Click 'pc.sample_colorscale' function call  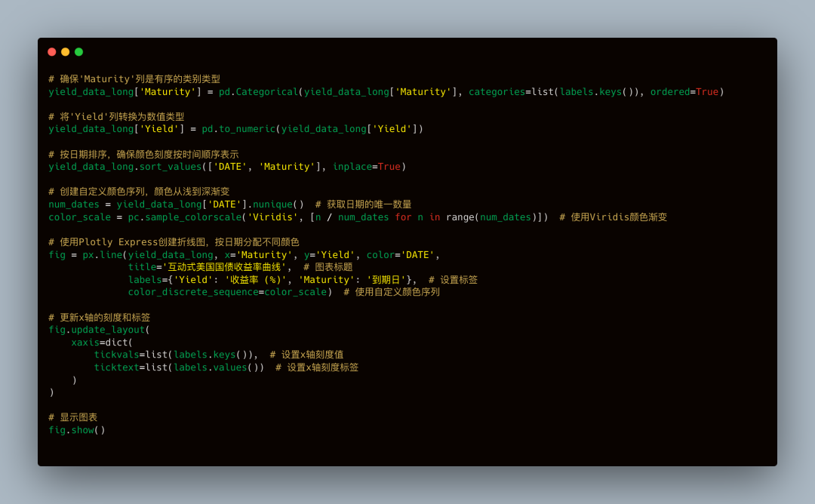[185, 217]
